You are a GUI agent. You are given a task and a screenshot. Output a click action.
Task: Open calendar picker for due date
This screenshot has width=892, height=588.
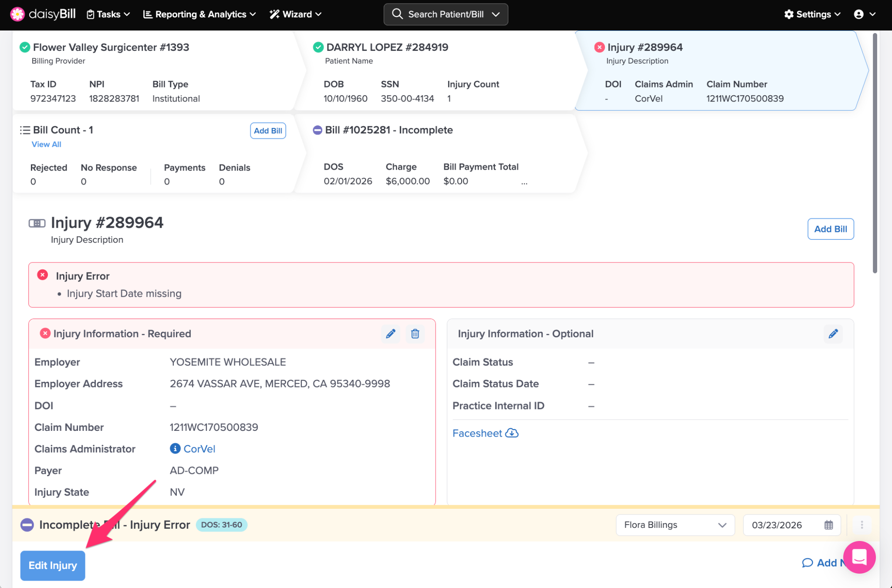(828, 525)
